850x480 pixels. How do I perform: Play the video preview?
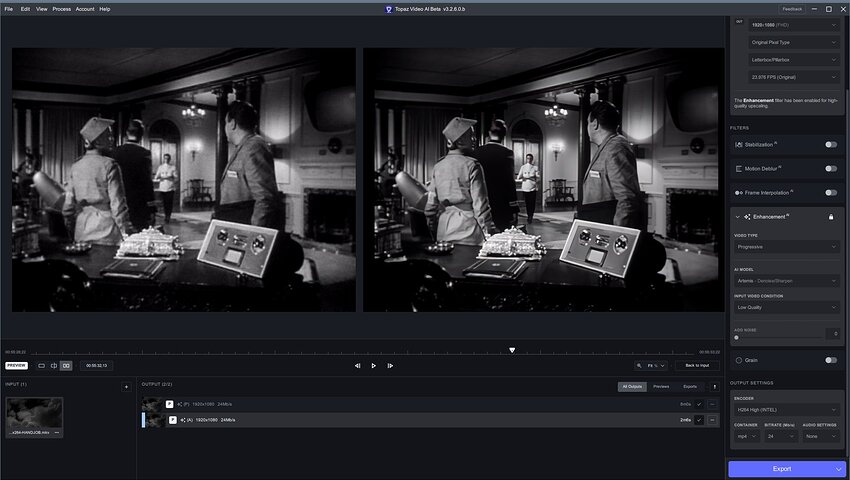(374, 366)
